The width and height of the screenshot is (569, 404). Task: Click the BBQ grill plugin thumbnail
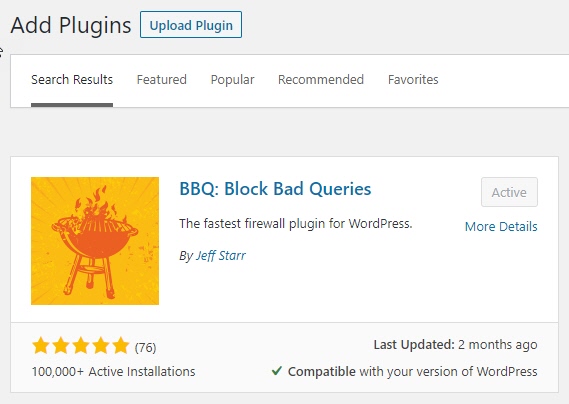click(95, 241)
